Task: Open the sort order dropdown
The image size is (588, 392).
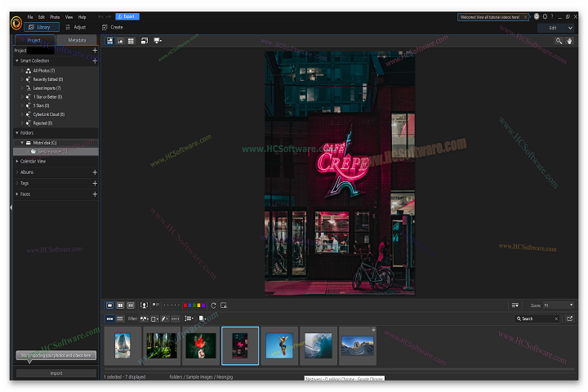Action: (189, 318)
